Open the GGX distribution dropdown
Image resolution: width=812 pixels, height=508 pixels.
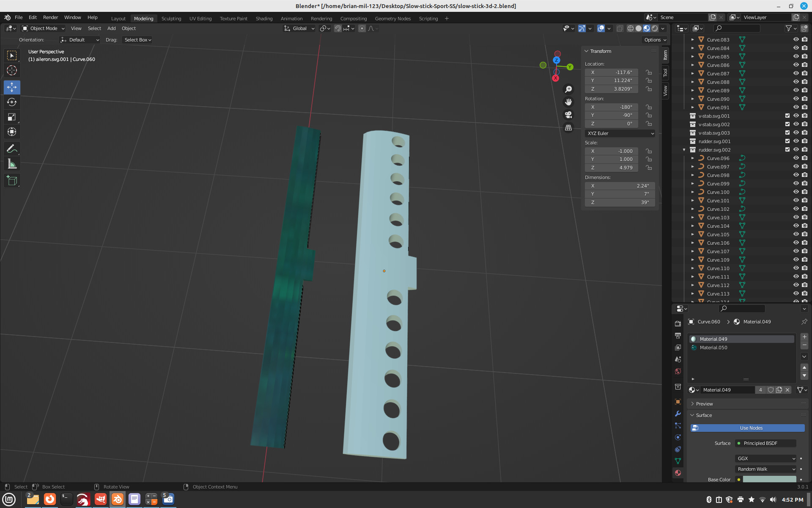766,458
